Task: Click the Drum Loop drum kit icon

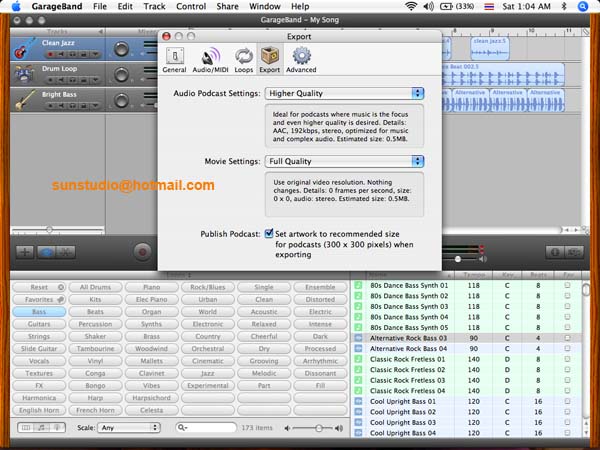Action: click(x=24, y=74)
